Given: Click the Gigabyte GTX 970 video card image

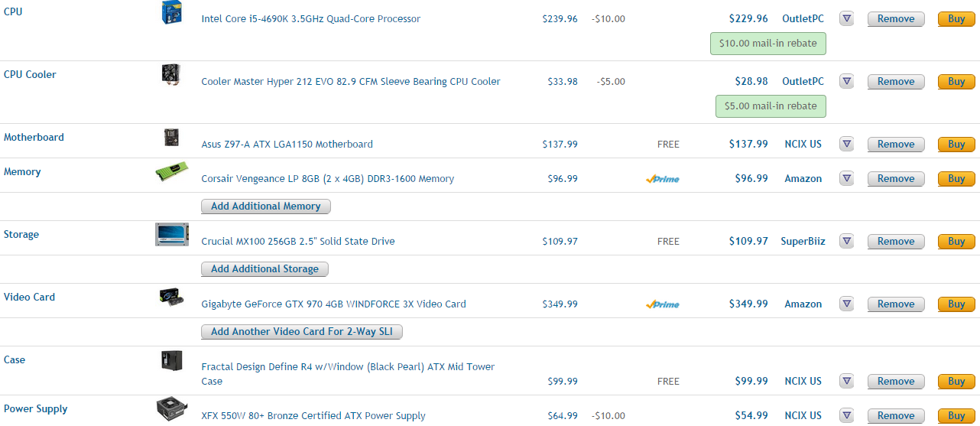Looking at the screenshot, I should 171,298.
